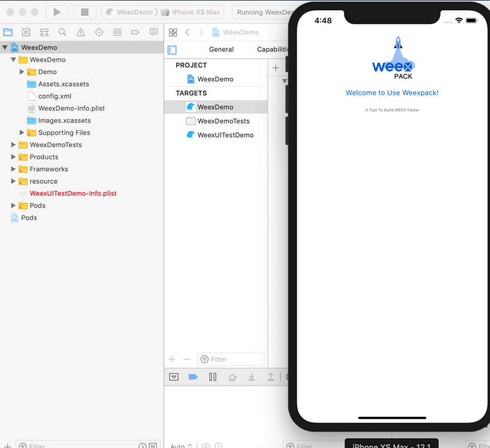Add a new file with navigator plus button
Viewport: 490px width, 448px height.
[x=7, y=446]
